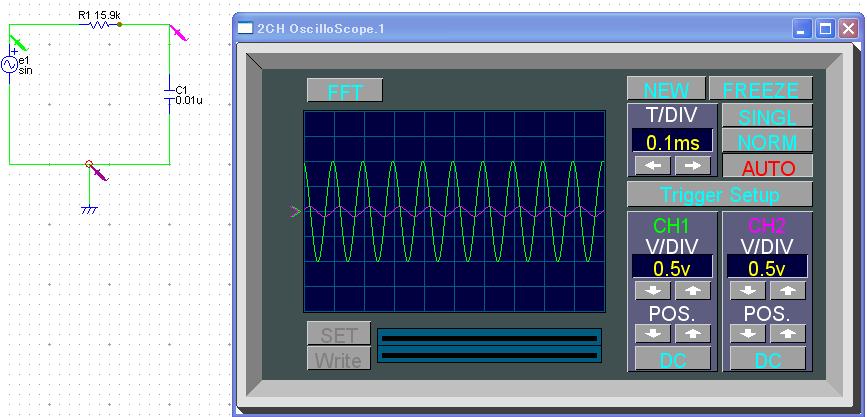Increase T/DIV with right arrow

(692, 165)
